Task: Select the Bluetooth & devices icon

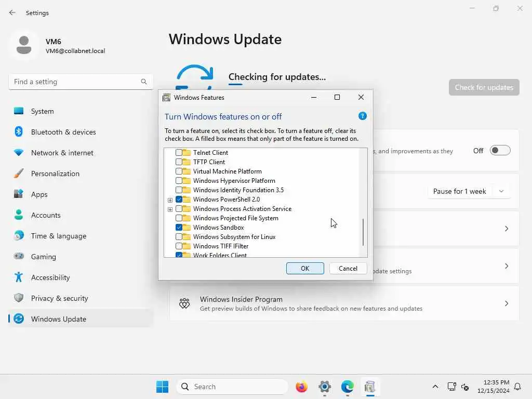Action: tap(19, 131)
